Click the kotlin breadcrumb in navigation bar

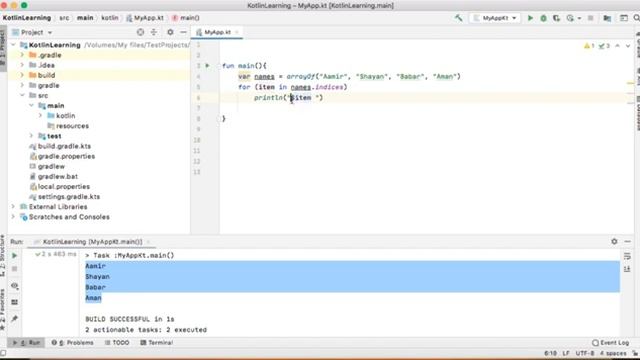(x=110, y=18)
